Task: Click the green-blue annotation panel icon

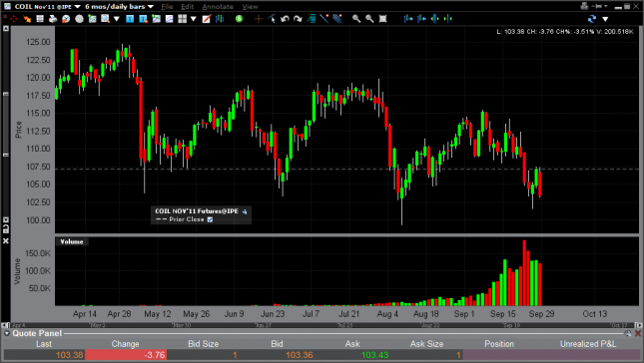Action: (x=312, y=19)
